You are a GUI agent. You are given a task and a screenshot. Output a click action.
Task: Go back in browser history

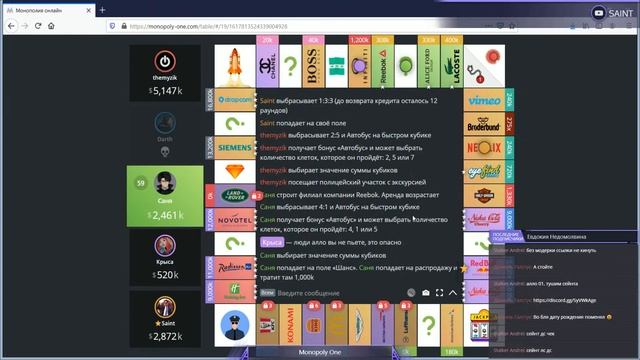tap(11, 26)
